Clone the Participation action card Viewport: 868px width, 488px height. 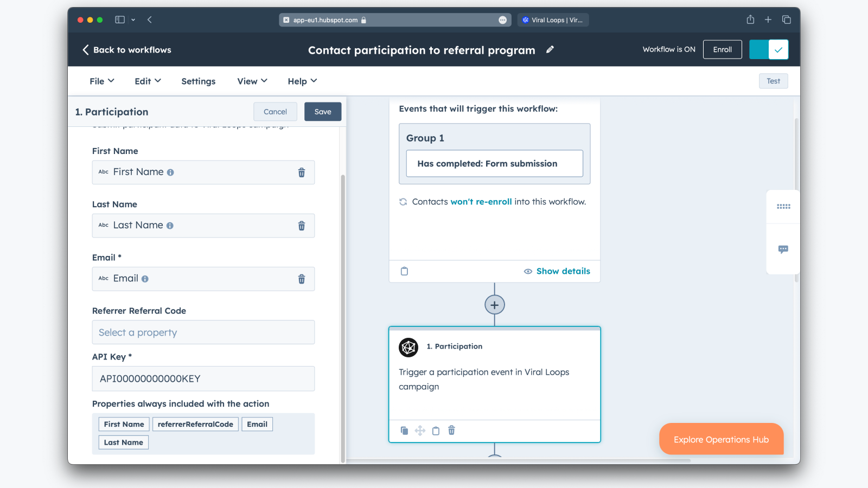click(x=404, y=430)
